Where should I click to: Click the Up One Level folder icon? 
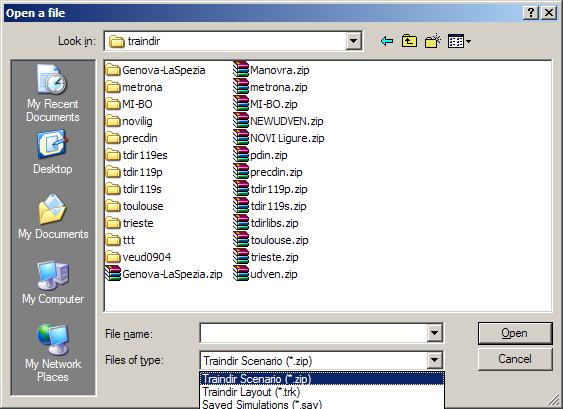(409, 41)
